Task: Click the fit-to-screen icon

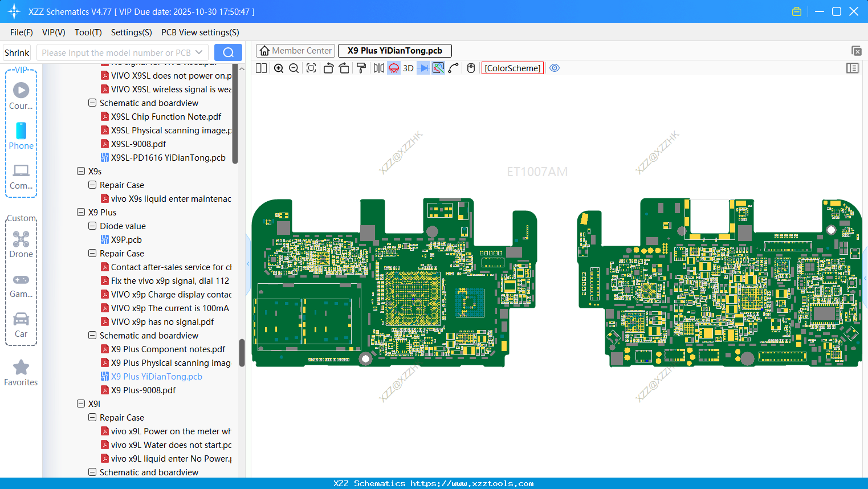Action: point(311,68)
